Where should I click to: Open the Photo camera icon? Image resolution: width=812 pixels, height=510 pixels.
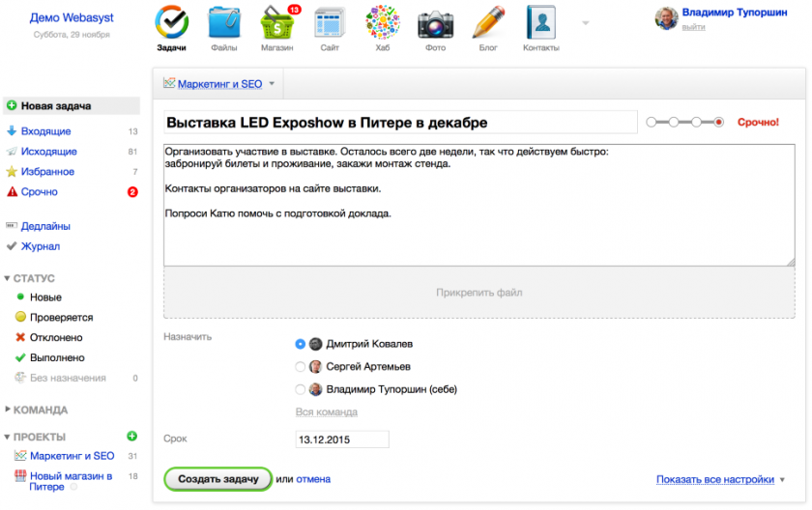coord(435,23)
